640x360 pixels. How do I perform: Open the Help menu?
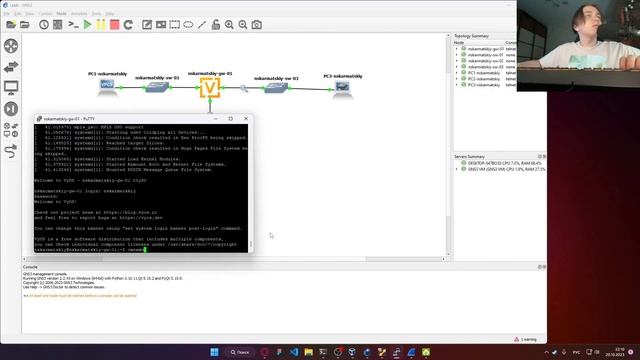click(110, 13)
